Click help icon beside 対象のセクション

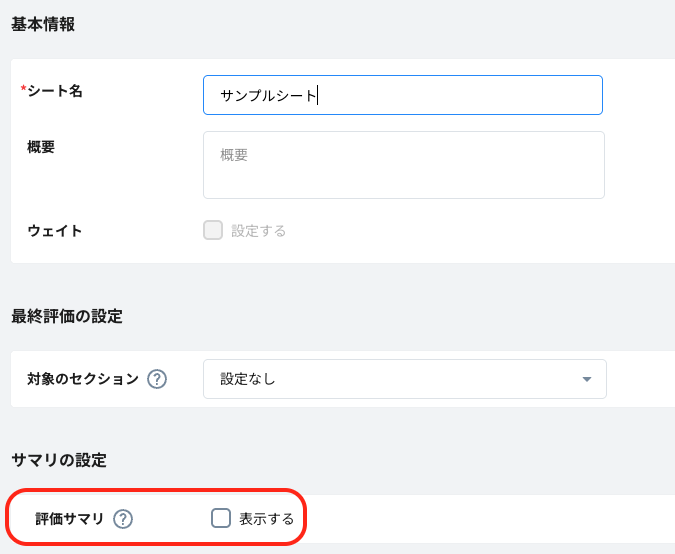[157, 379]
